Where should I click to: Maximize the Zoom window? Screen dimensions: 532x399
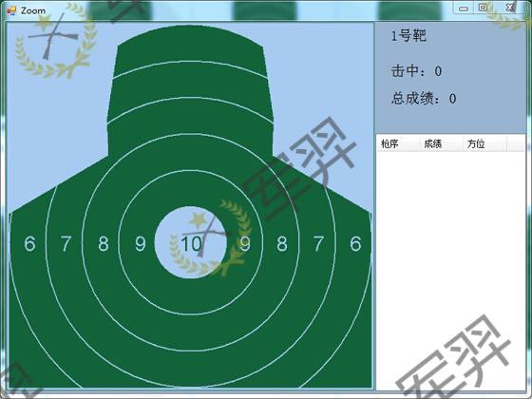click(x=483, y=8)
